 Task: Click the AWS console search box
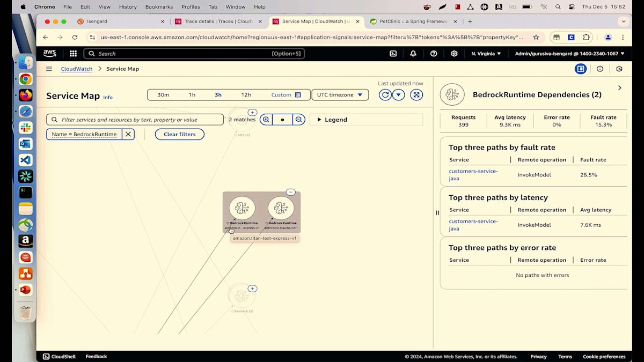click(x=194, y=54)
